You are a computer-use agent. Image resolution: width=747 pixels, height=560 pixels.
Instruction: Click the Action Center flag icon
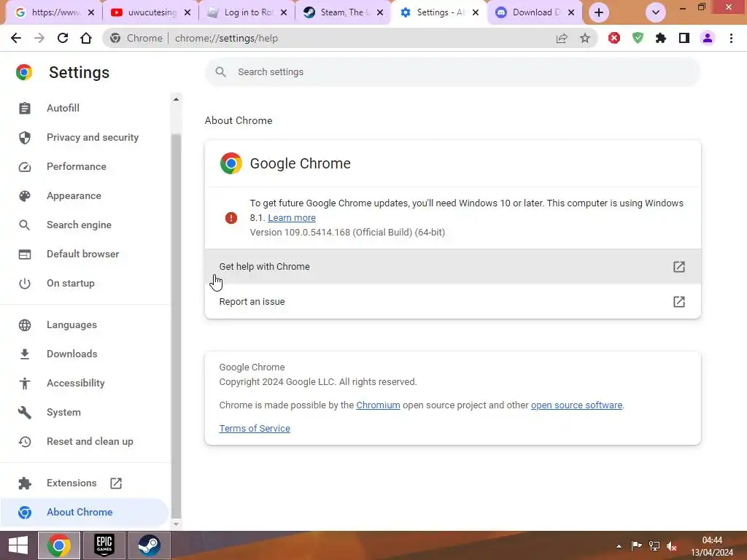(x=636, y=546)
